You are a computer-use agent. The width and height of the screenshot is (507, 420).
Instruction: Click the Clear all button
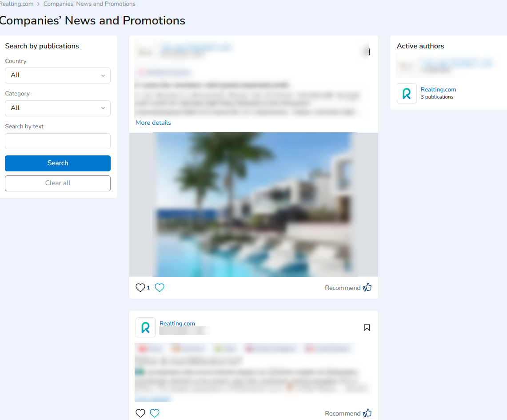(58, 183)
